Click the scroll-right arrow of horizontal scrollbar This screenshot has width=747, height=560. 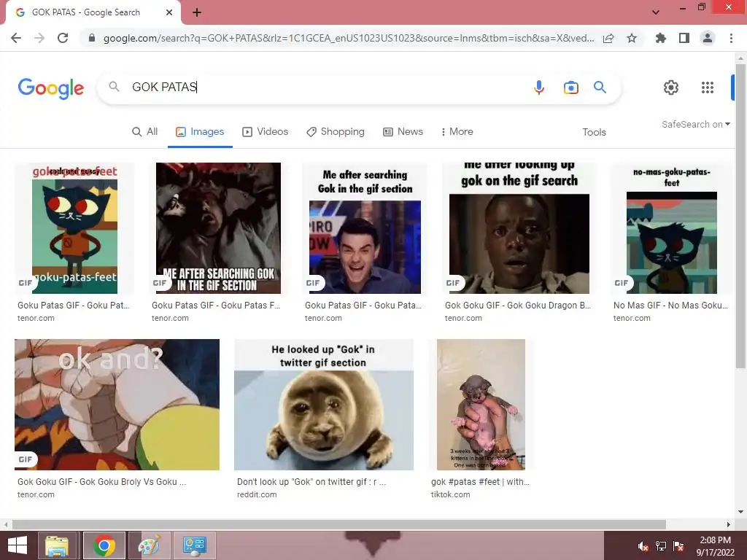pyautogui.click(x=729, y=524)
